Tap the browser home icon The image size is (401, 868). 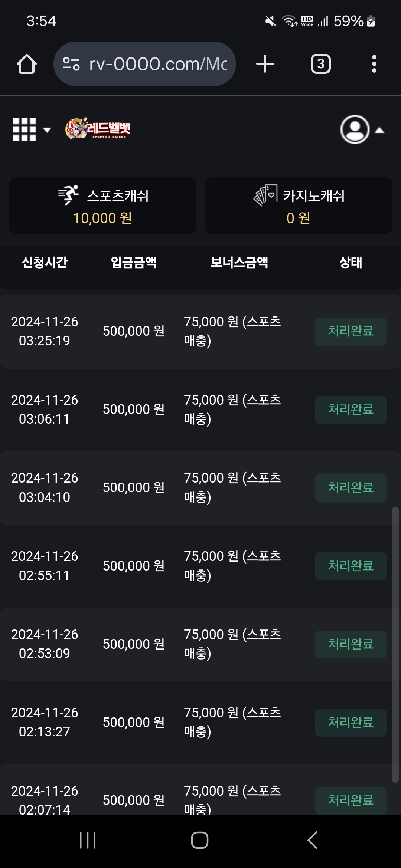coord(27,64)
